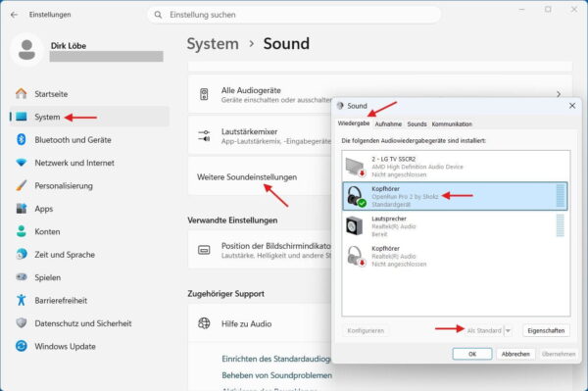Click the Netzwerk und Internet wifi icon
Screen dimensions: 588x391
click(22, 163)
